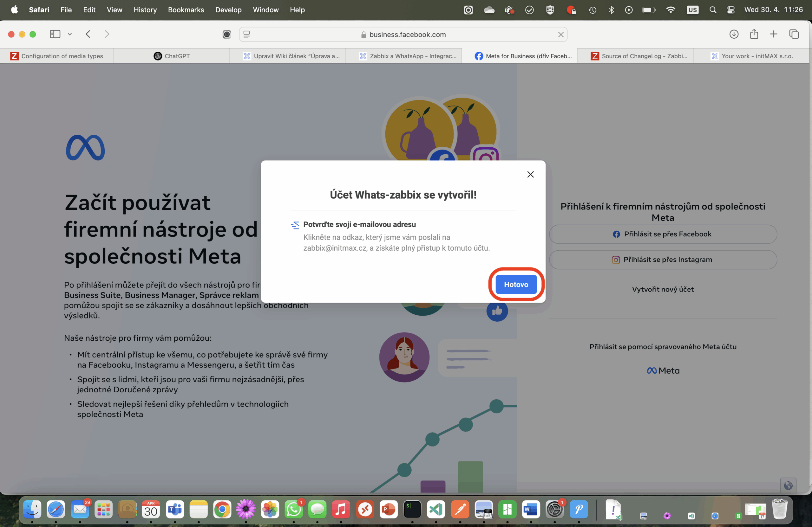Open Calendar from the Dock
812x527 pixels.
pyautogui.click(x=151, y=509)
